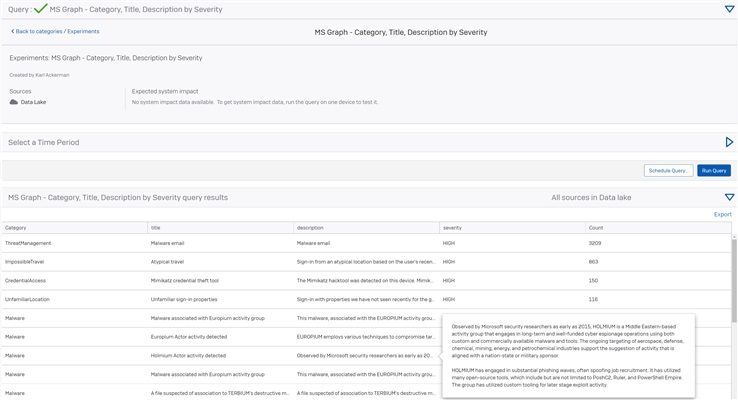Click the count value 116
Screen dimensions: 738x400
point(593,299)
